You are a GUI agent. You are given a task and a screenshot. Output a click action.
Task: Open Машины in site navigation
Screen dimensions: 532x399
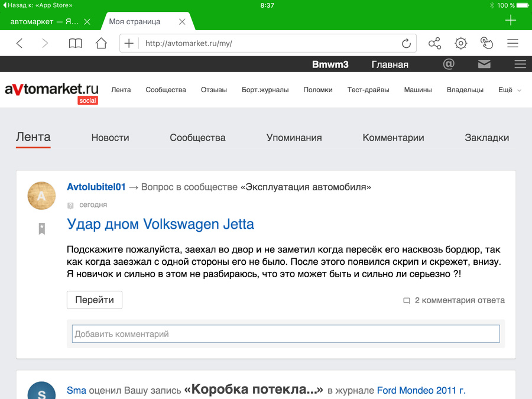(418, 90)
